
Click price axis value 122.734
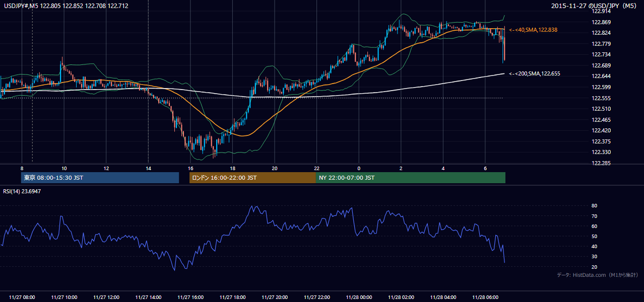(602, 54)
